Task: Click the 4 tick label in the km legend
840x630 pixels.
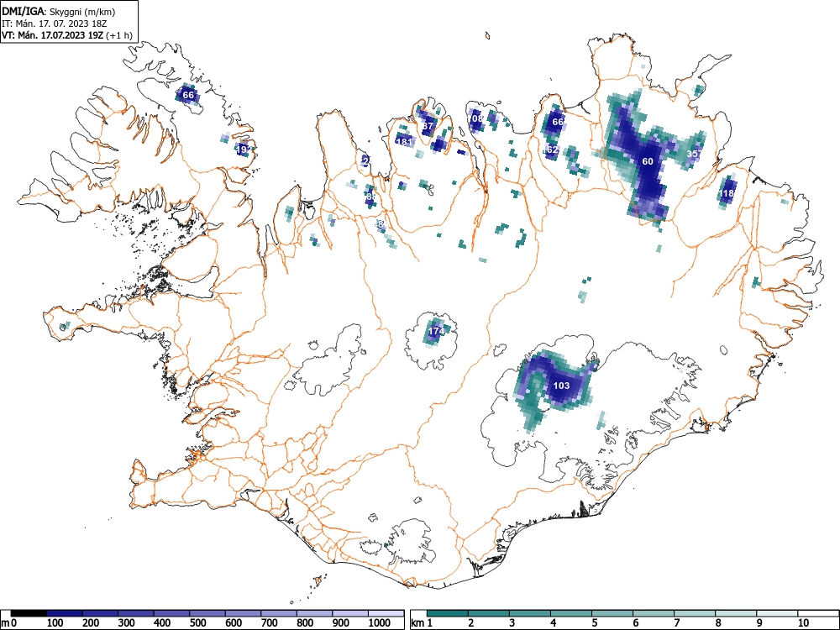Action: click(554, 623)
